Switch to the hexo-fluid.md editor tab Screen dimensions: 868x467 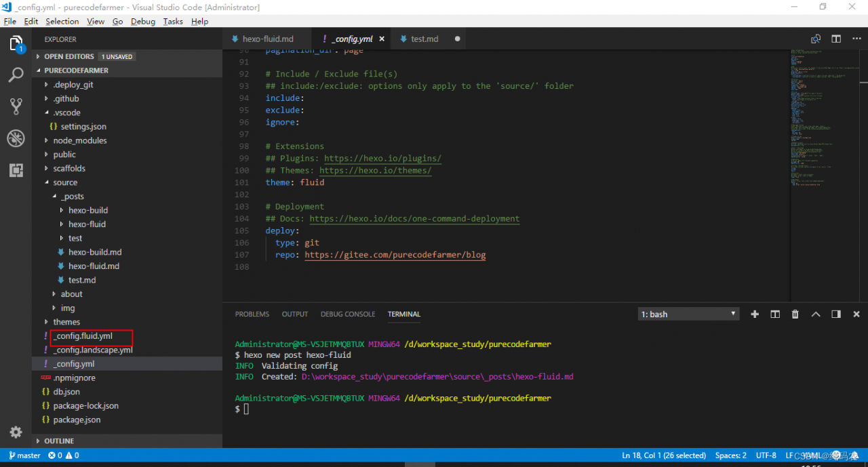pyautogui.click(x=267, y=39)
